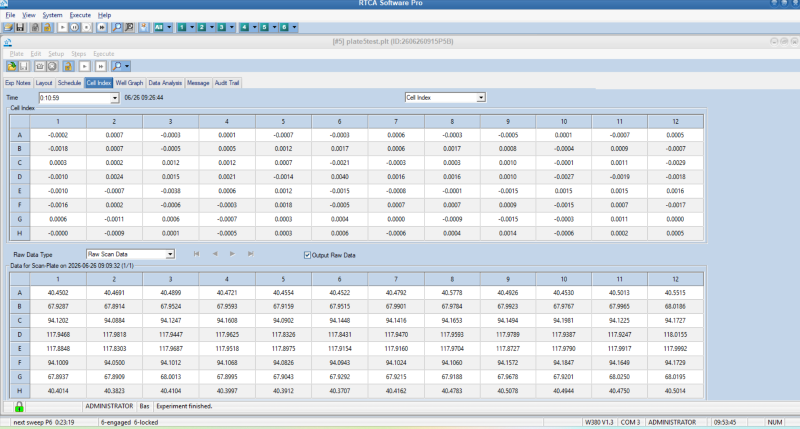This screenshot has height=429, width=800.
Task: Click the fast-forward skip icon in the main toolbar
Action: tap(102, 28)
